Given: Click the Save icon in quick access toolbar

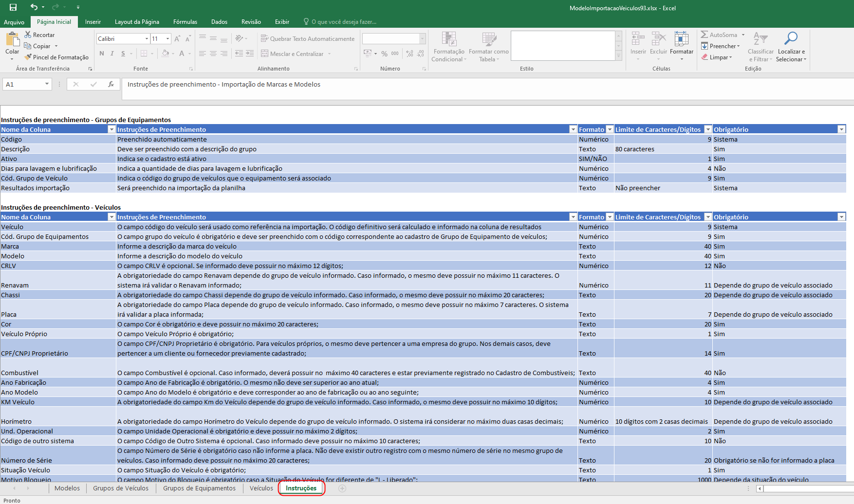Looking at the screenshot, I should point(13,7).
